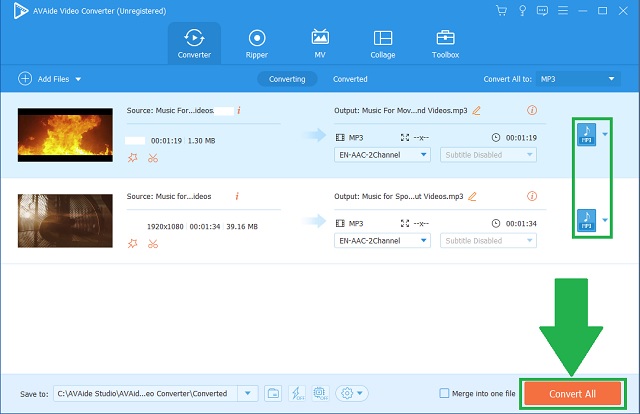Click the 1.30 MB file size
Screen dimensions: 640x414
click(x=201, y=140)
